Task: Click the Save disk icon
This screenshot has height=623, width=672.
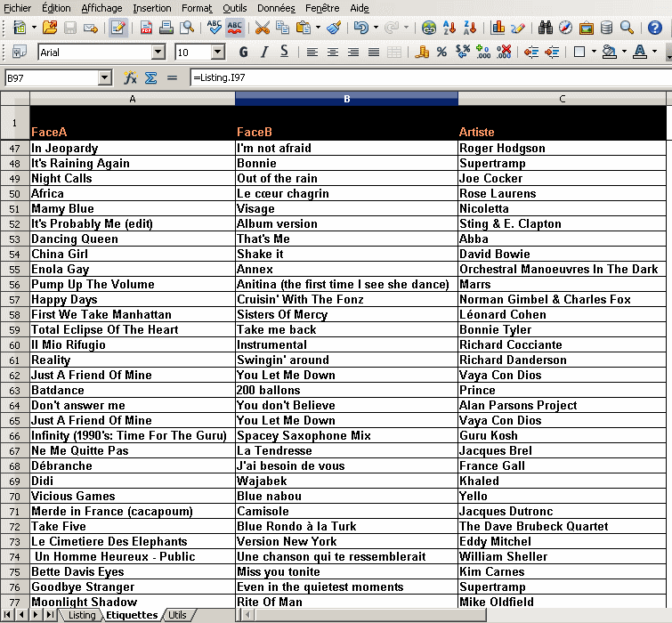Action: coord(69,28)
